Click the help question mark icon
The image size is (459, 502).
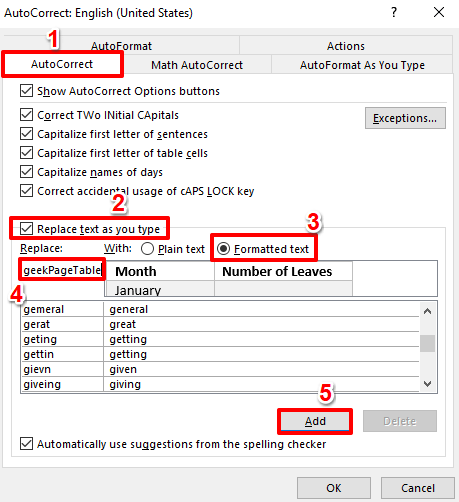(394, 13)
